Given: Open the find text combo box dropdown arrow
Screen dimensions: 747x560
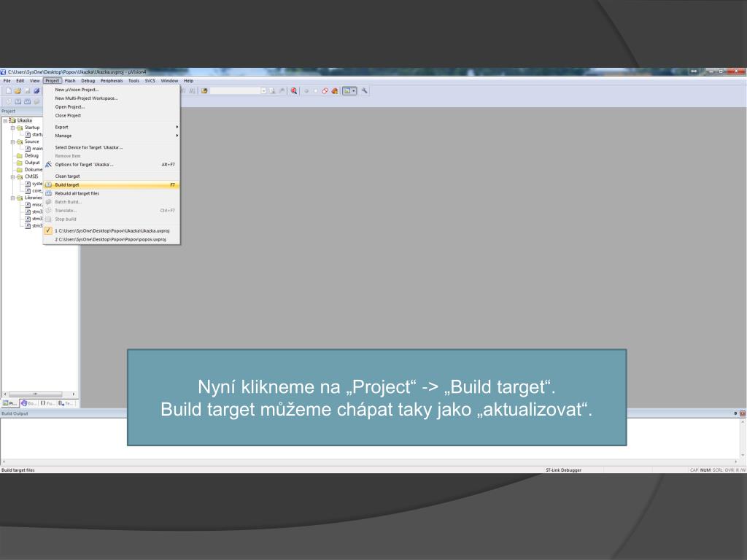Looking at the screenshot, I should (x=263, y=91).
